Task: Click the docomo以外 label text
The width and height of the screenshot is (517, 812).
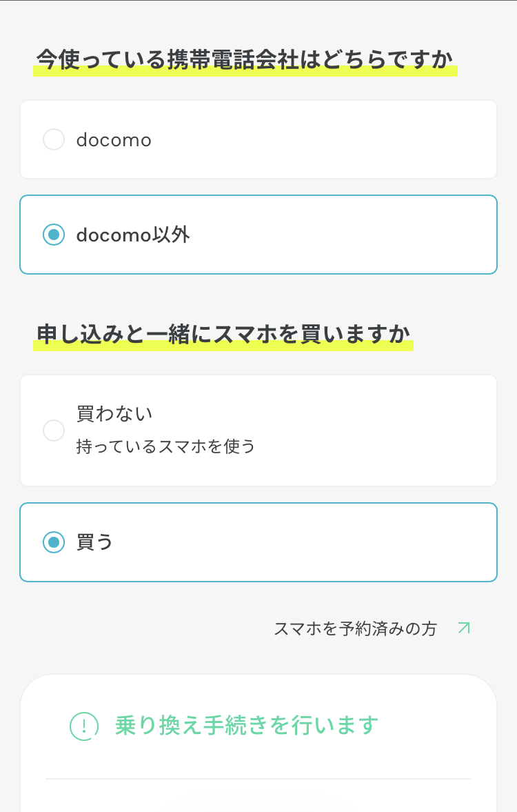Action: [x=133, y=235]
